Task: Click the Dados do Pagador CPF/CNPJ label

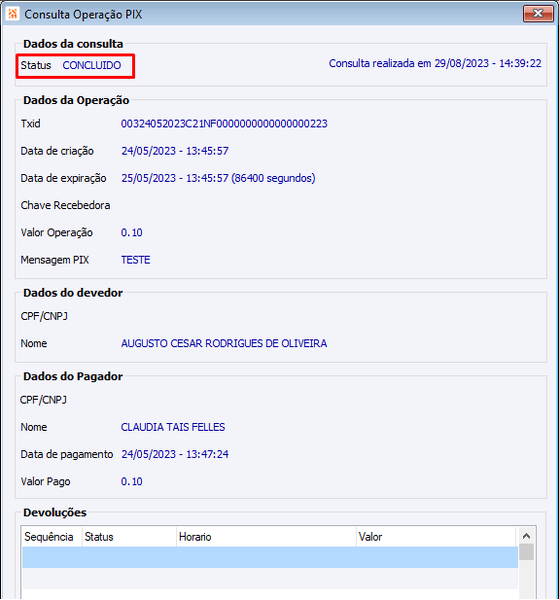Action: pyautogui.click(x=43, y=400)
